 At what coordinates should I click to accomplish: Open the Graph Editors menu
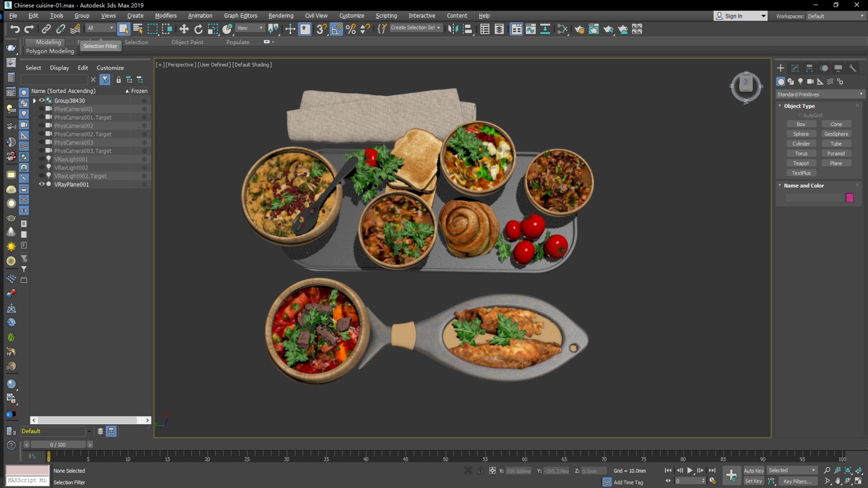[x=241, y=16]
